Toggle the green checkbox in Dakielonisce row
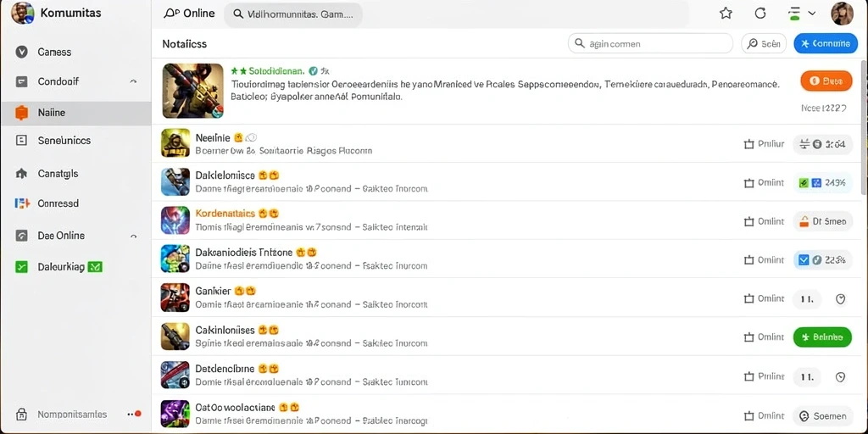Viewport: 868px width, 434px height. pos(804,183)
